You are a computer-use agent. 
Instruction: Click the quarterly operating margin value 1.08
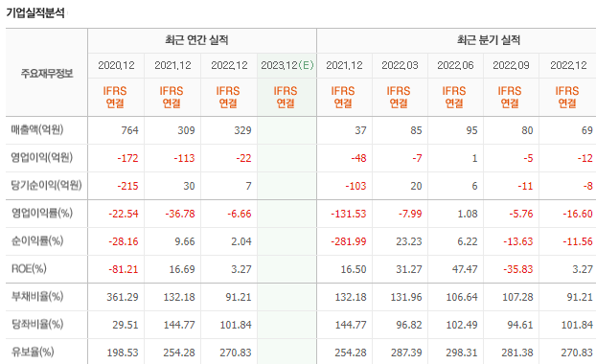[x=468, y=214]
